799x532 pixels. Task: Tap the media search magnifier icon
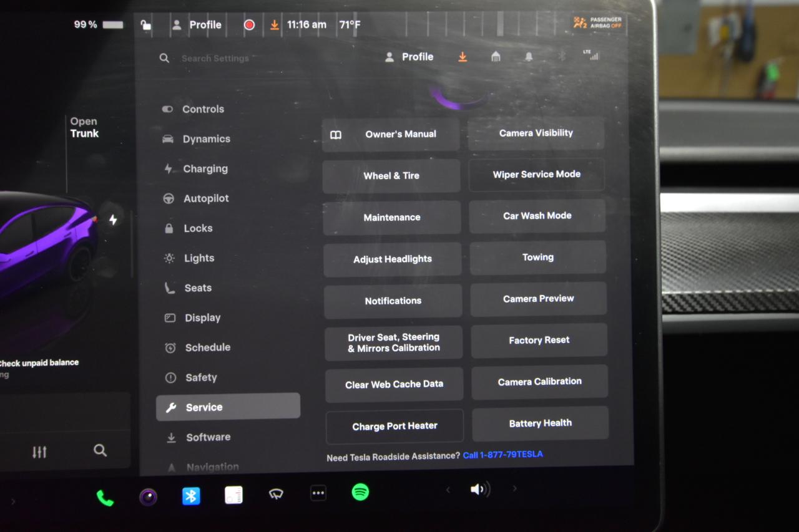click(x=100, y=450)
